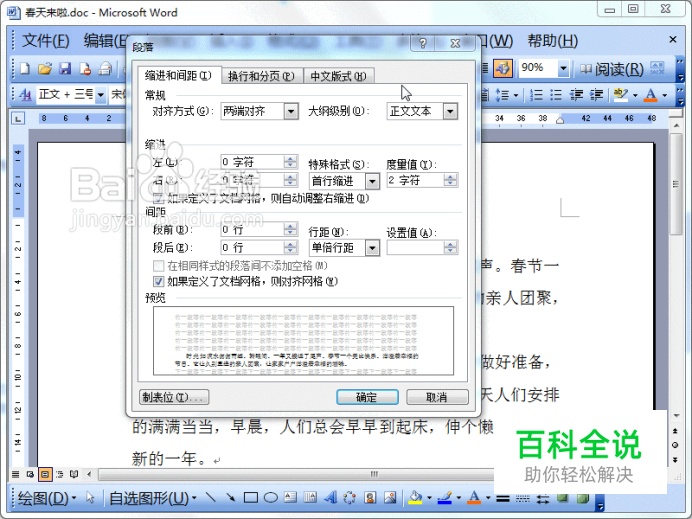Insert a picture from file

[x=390, y=498]
